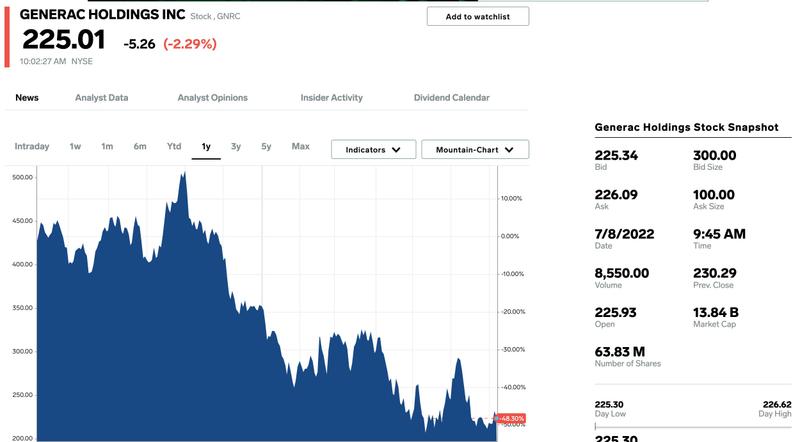This screenshot has height=442, width=800.
Task: Click the stock price 225.01
Action: coord(64,40)
